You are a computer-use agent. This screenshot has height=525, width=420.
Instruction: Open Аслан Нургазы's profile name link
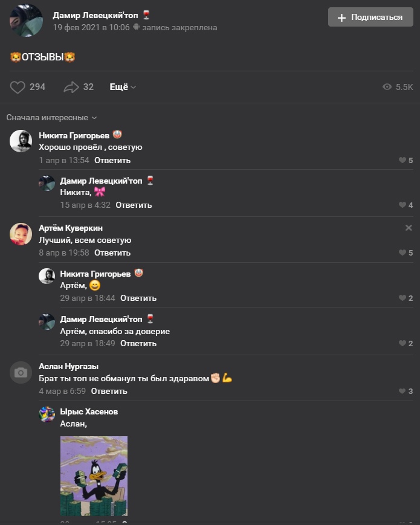pos(69,366)
